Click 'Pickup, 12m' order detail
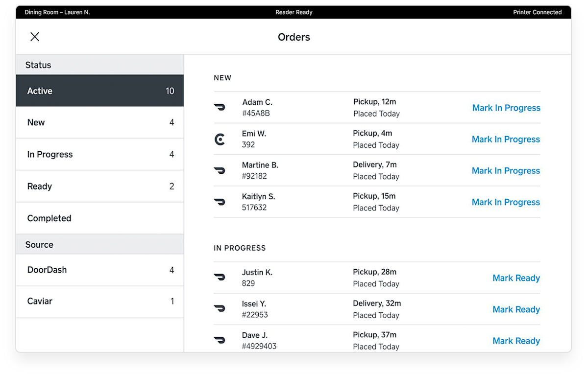 [375, 102]
